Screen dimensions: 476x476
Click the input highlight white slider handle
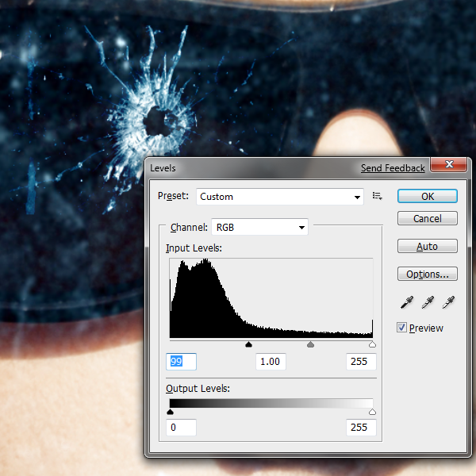click(372, 345)
